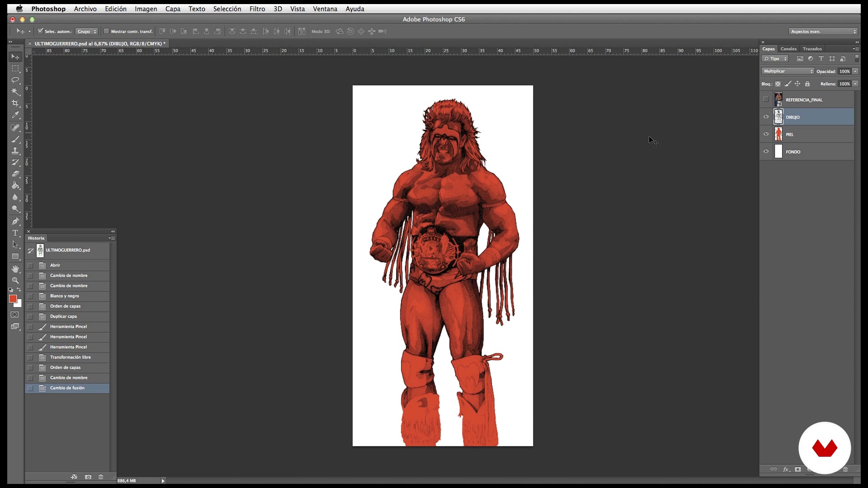Open the Apple menu

tap(19, 9)
